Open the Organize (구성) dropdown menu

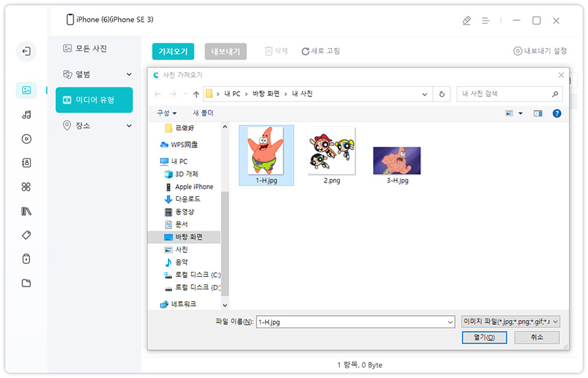coord(166,113)
